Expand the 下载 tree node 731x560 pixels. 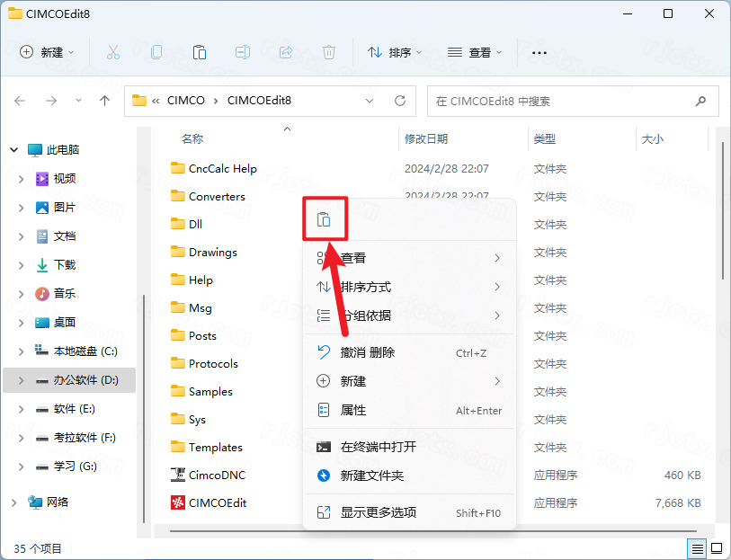pyautogui.click(x=21, y=265)
